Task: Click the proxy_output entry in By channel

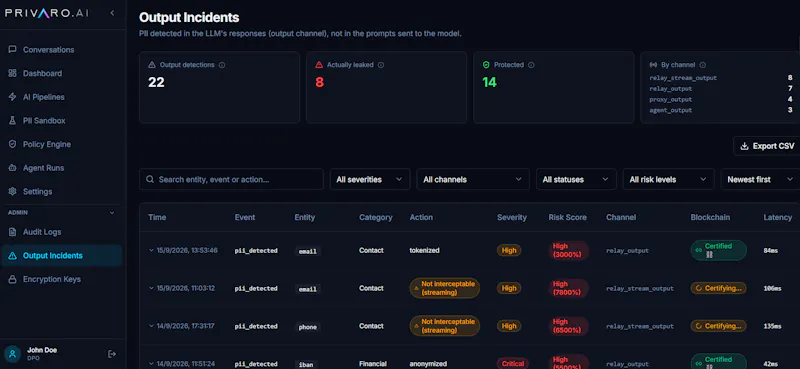Action: coord(671,100)
